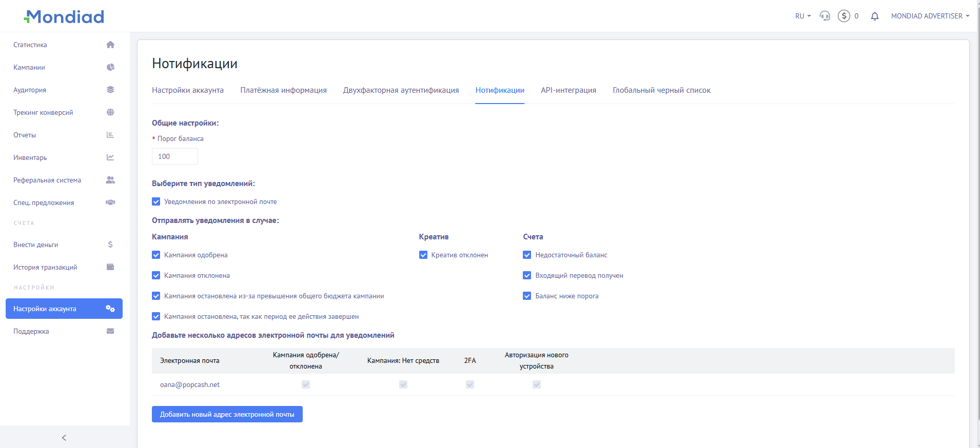Click the headset support icon in header
The width and height of the screenshot is (980, 448).
pyautogui.click(x=825, y=16)
